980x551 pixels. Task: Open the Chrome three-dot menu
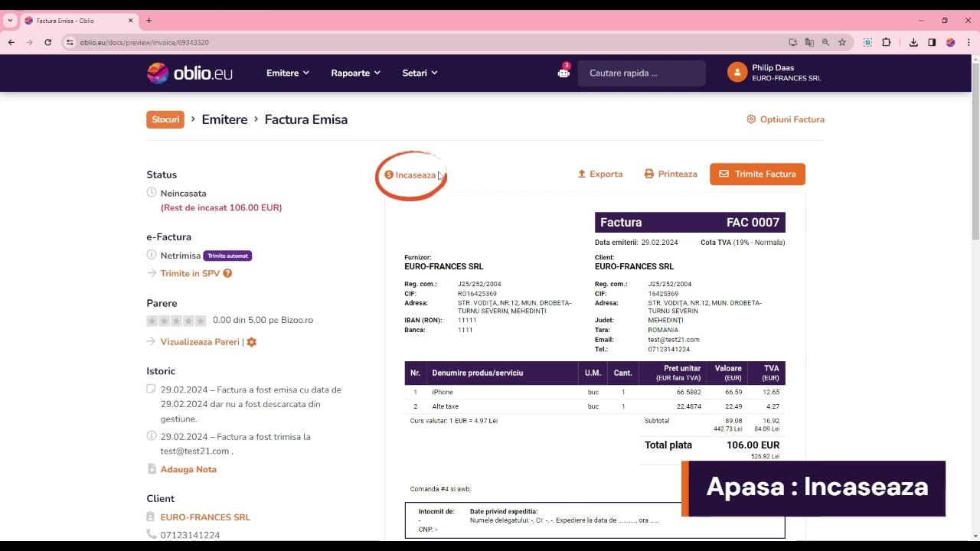[969, 42]
